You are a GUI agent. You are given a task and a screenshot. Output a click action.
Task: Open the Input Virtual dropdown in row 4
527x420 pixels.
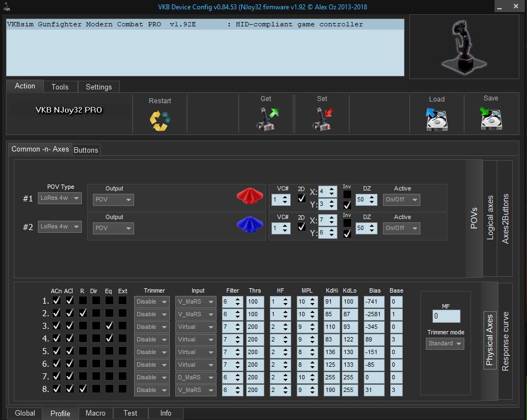[x=196, y=339]
